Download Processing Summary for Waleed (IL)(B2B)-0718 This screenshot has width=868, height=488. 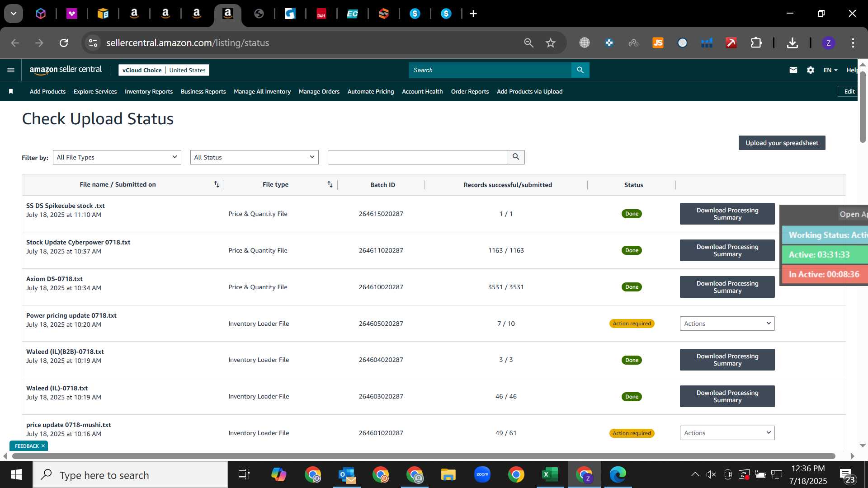(727, 360)
